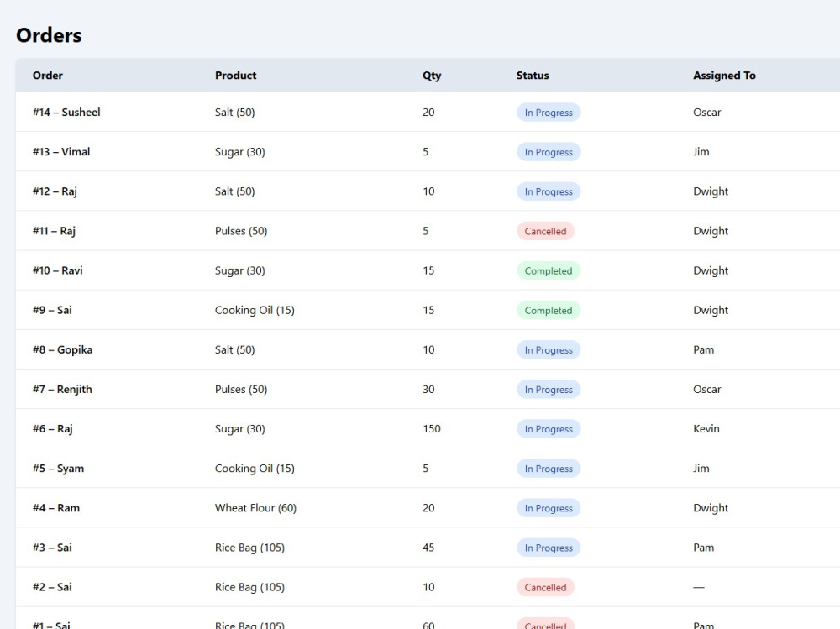Viewport: 840px width, 629px height.
Task: Click In Progress badge for order #12
Action: click(549, 191)
